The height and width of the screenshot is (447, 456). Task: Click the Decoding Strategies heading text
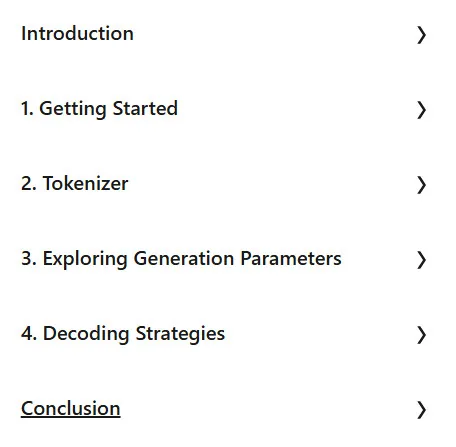pos(134,334)
